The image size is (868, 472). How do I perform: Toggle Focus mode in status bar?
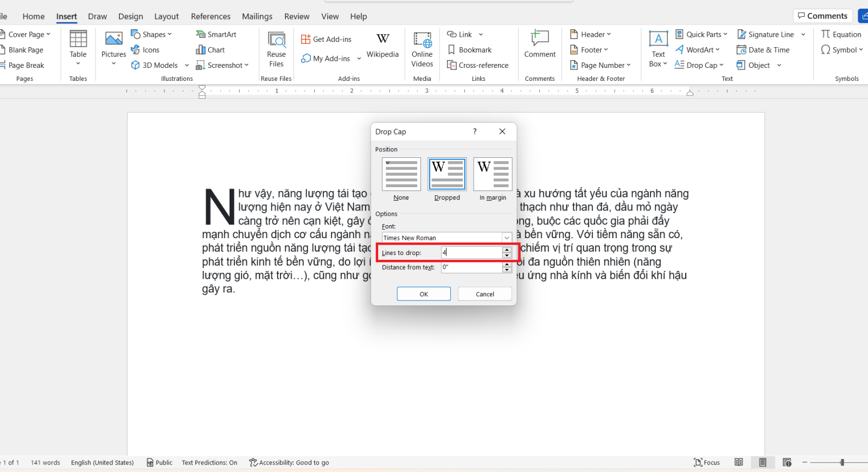707,462
